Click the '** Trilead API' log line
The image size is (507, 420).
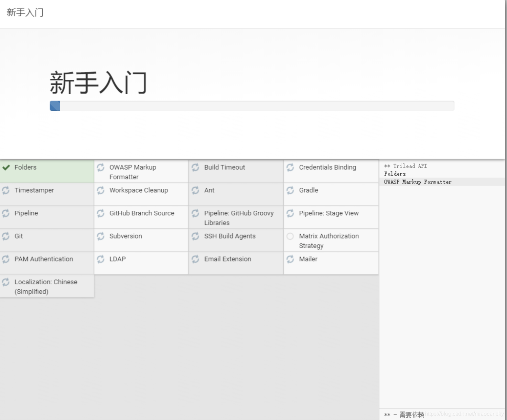(x=406, y=166)
